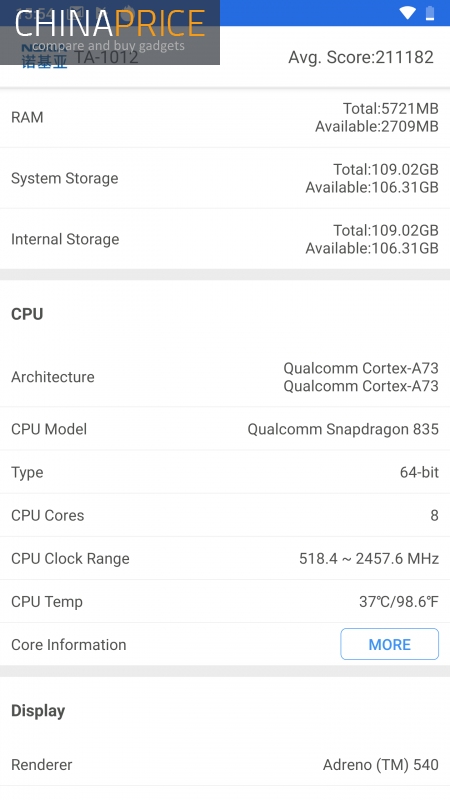
Task: Select the Avg. Score 211182 text
Action: click(361, 57)
